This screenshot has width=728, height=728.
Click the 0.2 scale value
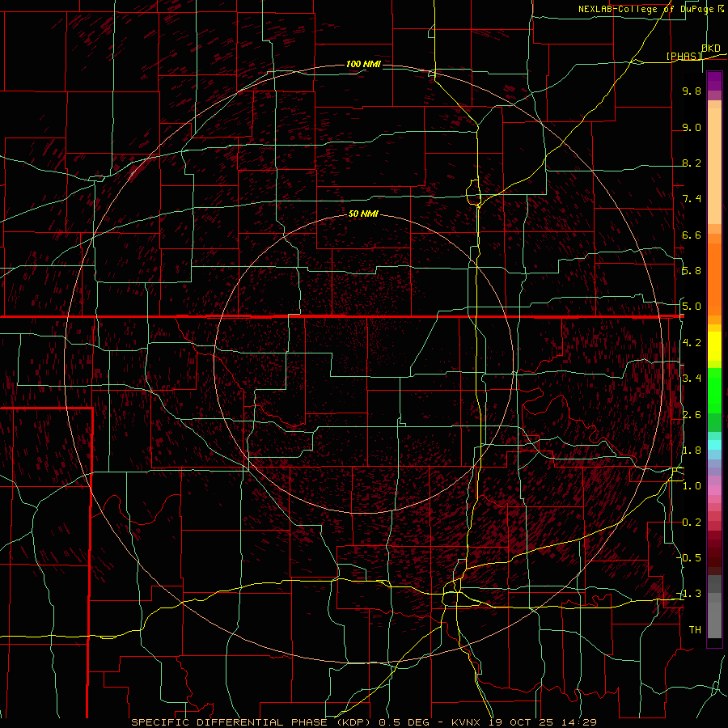pos(692,523)
